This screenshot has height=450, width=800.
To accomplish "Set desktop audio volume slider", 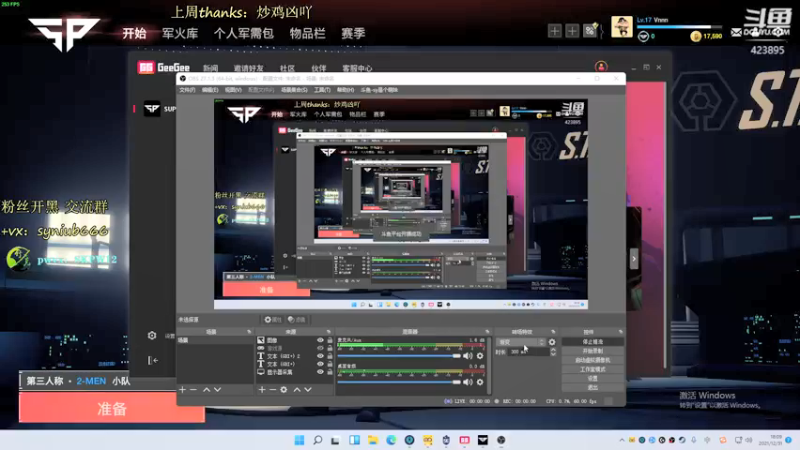I will pos(399,382).
